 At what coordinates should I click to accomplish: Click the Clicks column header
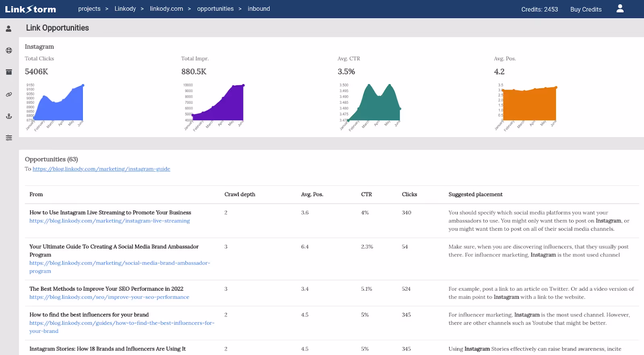point(409,194)
